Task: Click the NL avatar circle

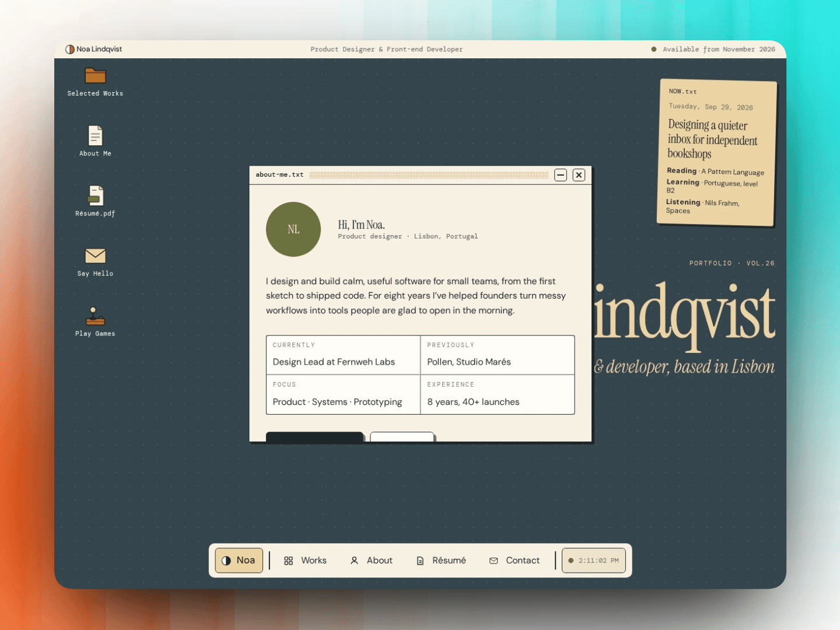Action: click(293, 229)
